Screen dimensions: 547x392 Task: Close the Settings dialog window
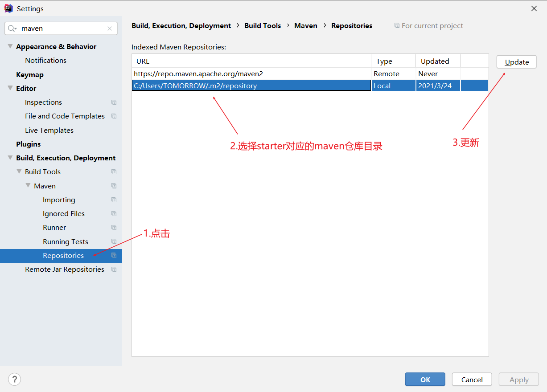pyautogui.click(x=534, y=8)
